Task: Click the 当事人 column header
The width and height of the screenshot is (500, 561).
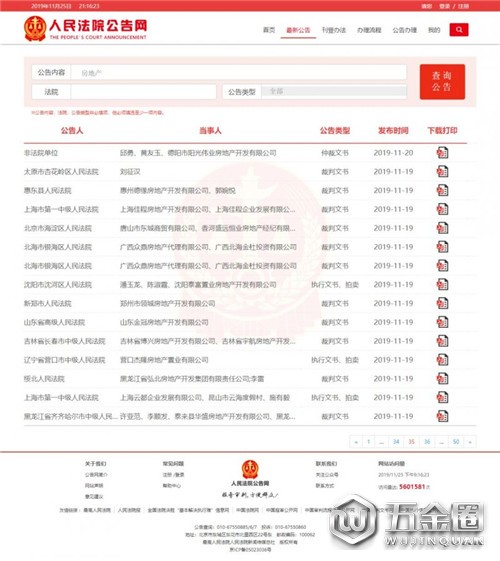Action: click(210, 131)
